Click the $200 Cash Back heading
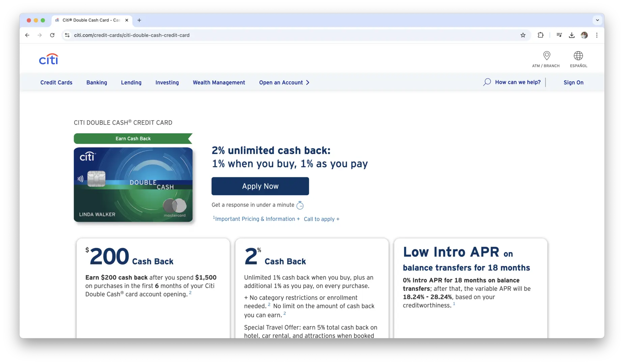Image resolution: width=624 pixels, height=364 pixels. pos(129,257)
